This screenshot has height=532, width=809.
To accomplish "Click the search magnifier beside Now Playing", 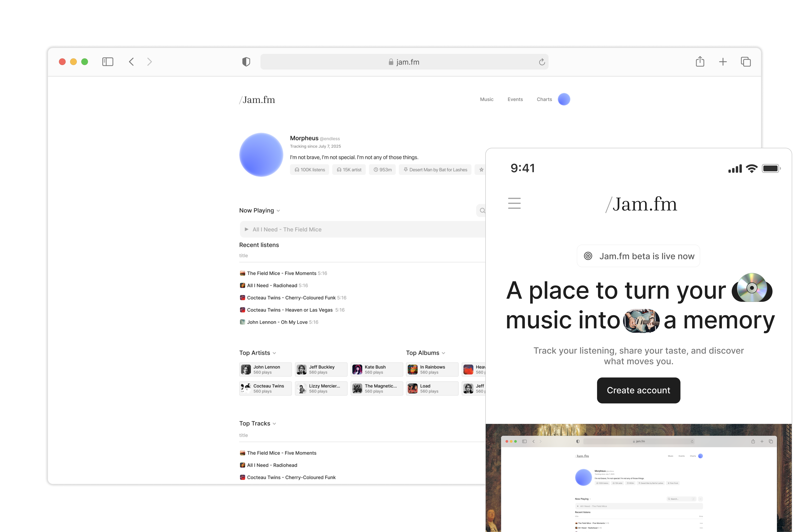I will click(x=482, y=211).
